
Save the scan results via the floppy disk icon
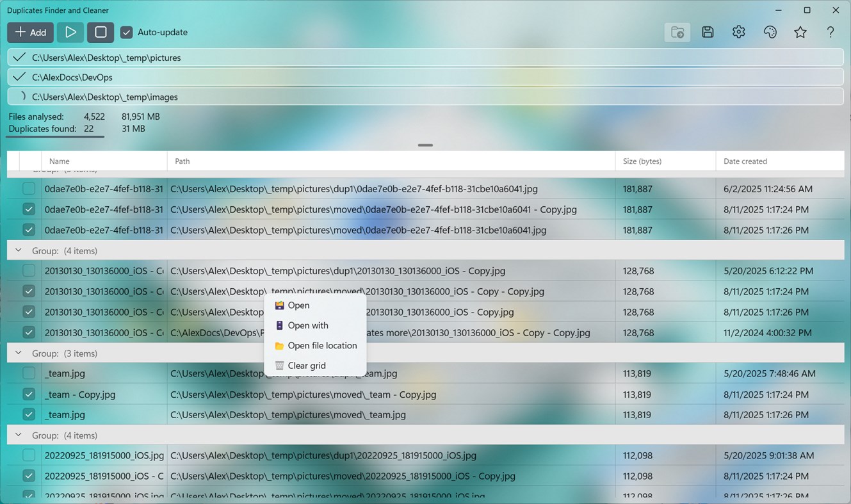coord(708,32)
